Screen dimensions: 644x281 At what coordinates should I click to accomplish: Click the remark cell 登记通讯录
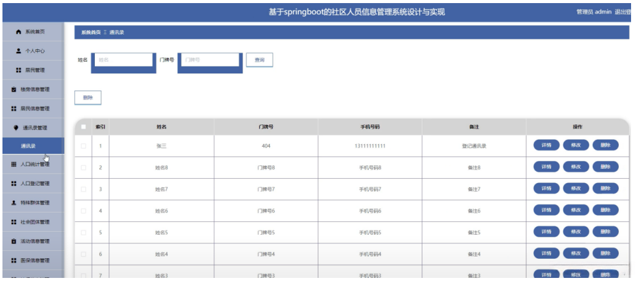[x=474, y=146]
